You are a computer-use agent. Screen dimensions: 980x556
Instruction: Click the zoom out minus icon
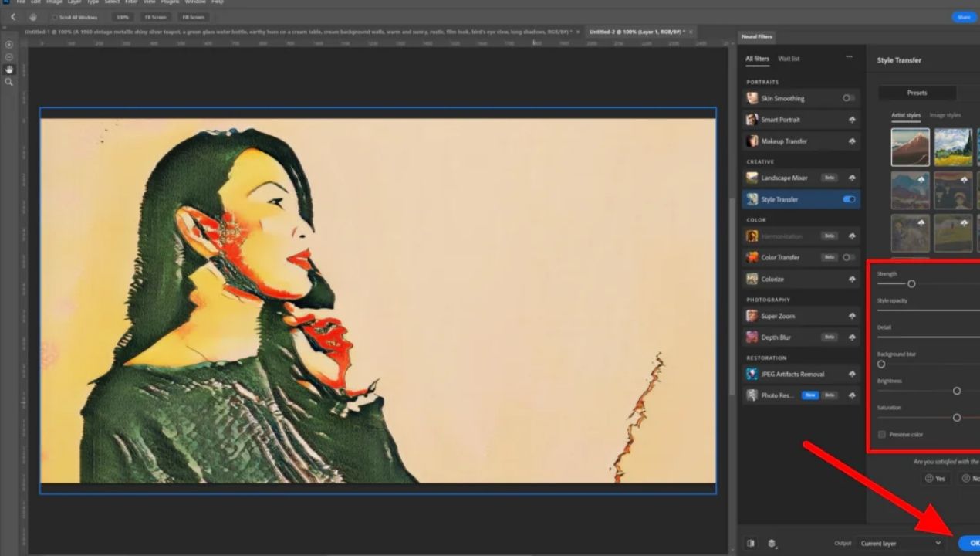click(x=9, y=57)
